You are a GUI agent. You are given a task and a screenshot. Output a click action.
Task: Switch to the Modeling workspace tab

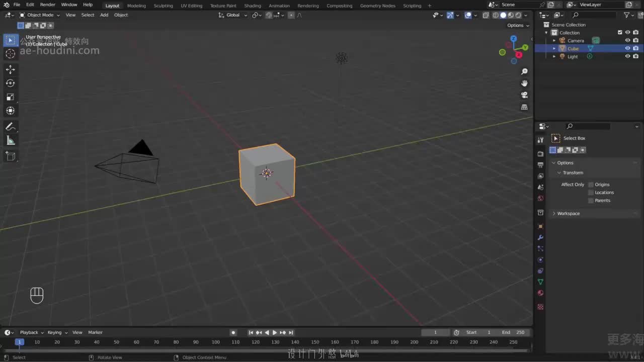coord(136,6)
